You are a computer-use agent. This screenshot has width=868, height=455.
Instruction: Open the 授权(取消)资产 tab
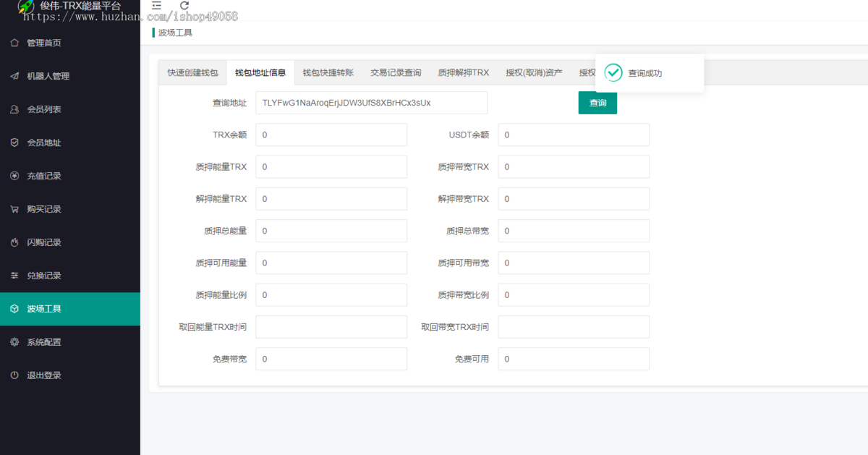tap(534, 73)
